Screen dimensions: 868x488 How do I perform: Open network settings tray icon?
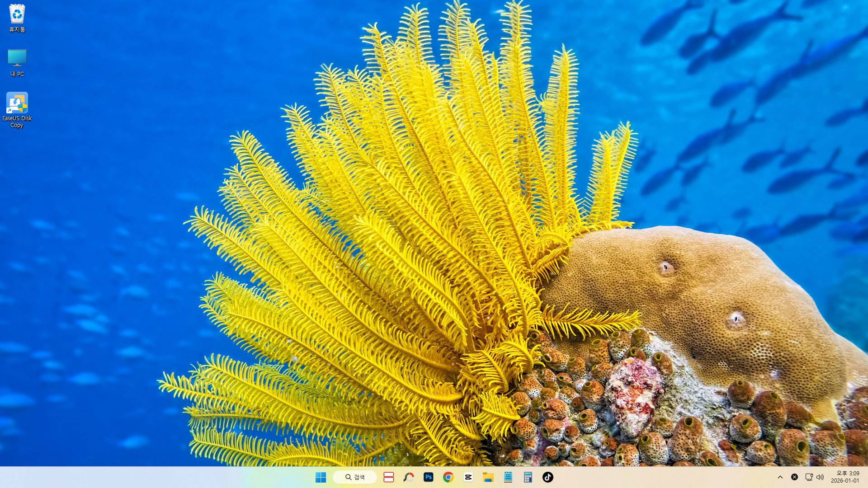click(x=809, y=477)
